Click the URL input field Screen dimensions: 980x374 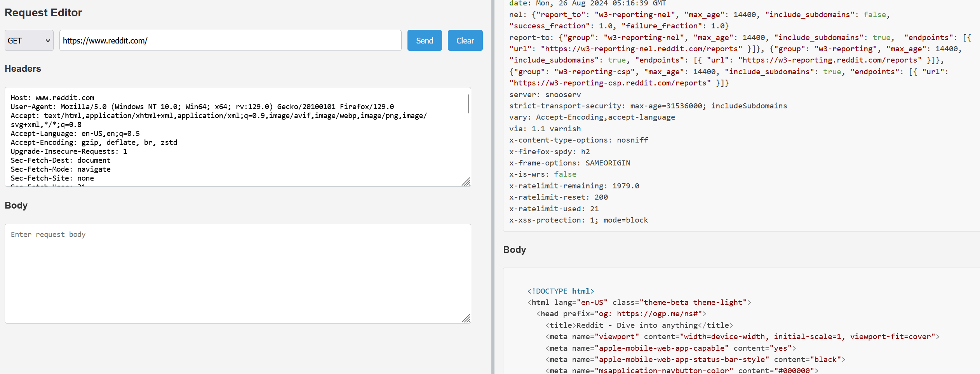(x=230, y=40)
